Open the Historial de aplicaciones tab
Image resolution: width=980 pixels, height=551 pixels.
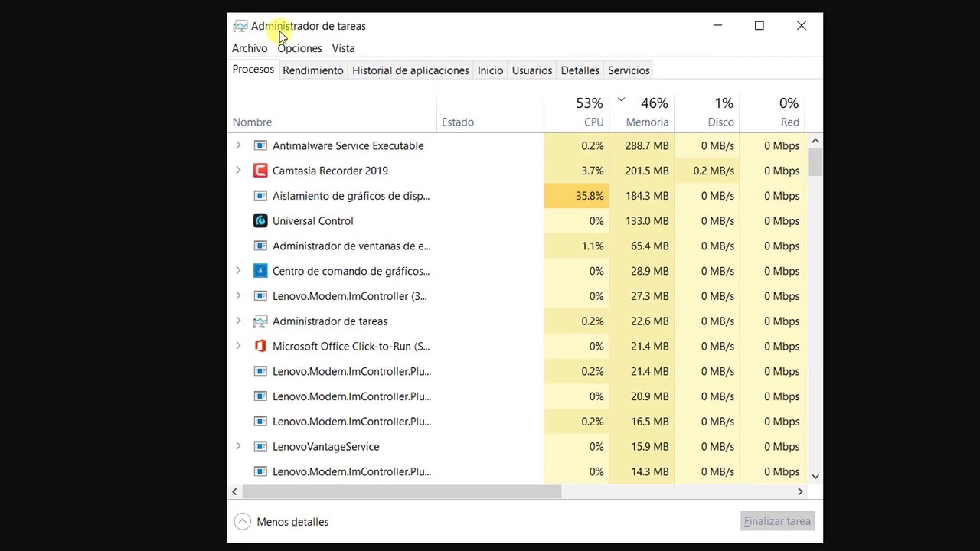pos(410,70)
